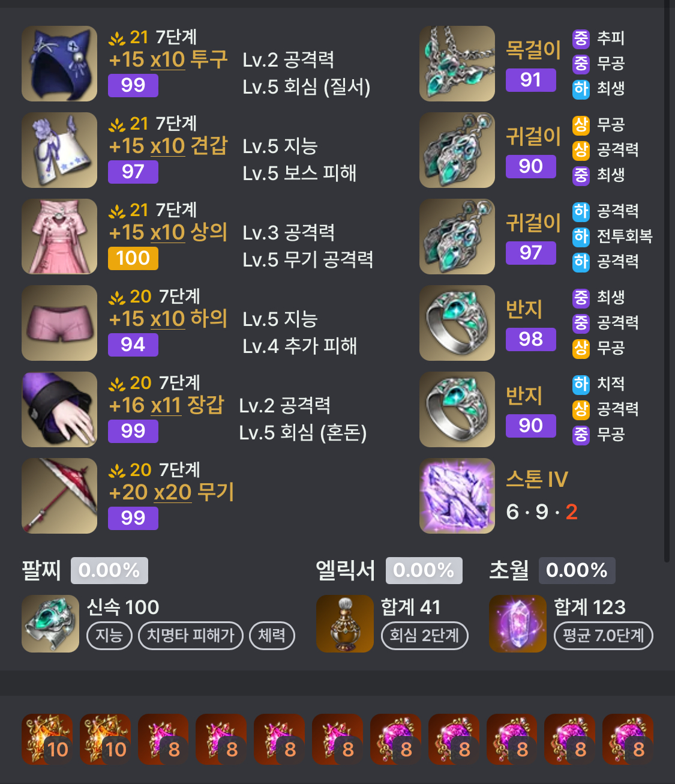Select the white shoulder armor icon
Screen dimensions: 675x784
[59, 150]
